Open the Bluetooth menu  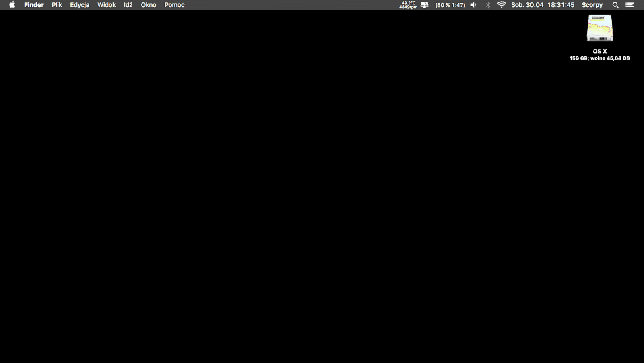(487, 5)
